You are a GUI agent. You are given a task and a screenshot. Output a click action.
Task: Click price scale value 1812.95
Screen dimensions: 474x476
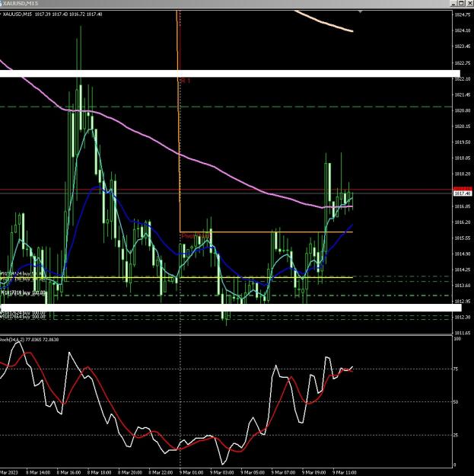coord(463,301)
